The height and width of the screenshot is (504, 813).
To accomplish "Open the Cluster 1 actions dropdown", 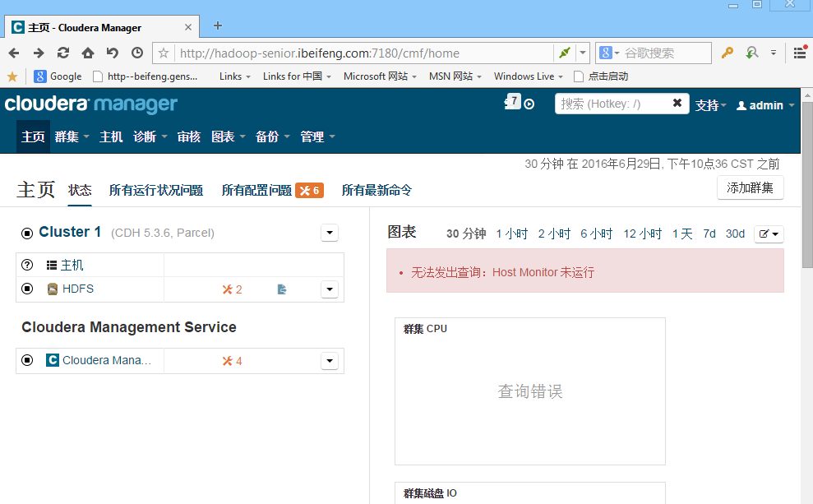I will click(330, 233).
